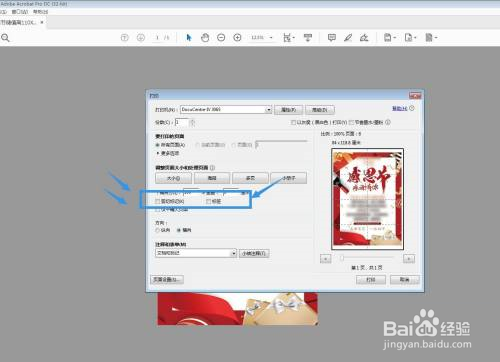Close the print dialog window

click(x=415, y=96)
